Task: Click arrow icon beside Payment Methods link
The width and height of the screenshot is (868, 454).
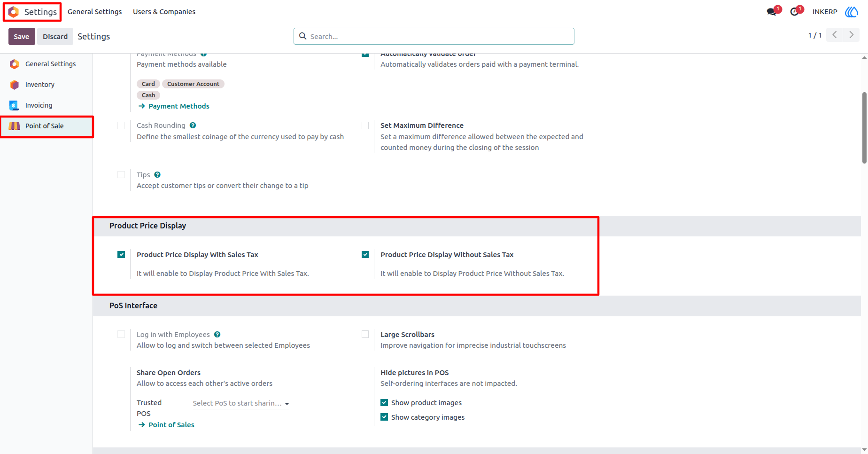Action: [x=142, y=106]
